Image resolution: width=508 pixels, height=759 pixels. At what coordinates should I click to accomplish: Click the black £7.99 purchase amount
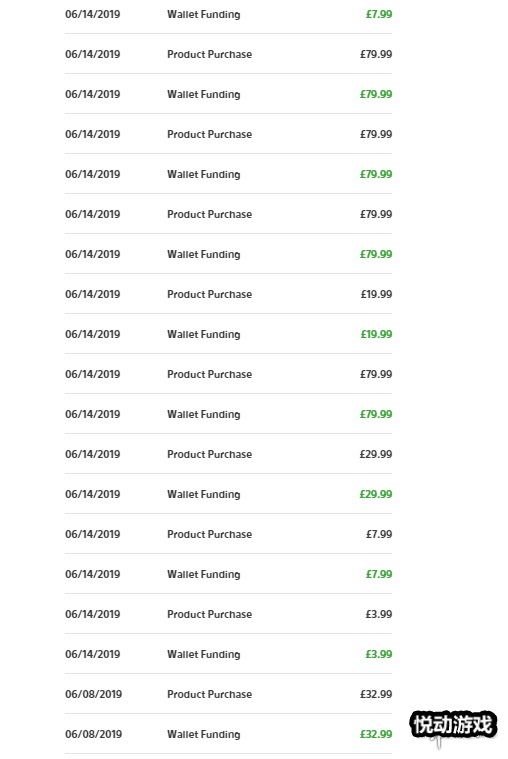(379, 534)
